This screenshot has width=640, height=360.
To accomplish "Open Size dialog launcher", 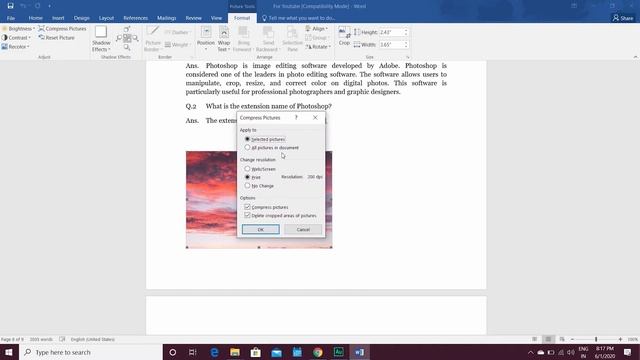I will (407, 57).
